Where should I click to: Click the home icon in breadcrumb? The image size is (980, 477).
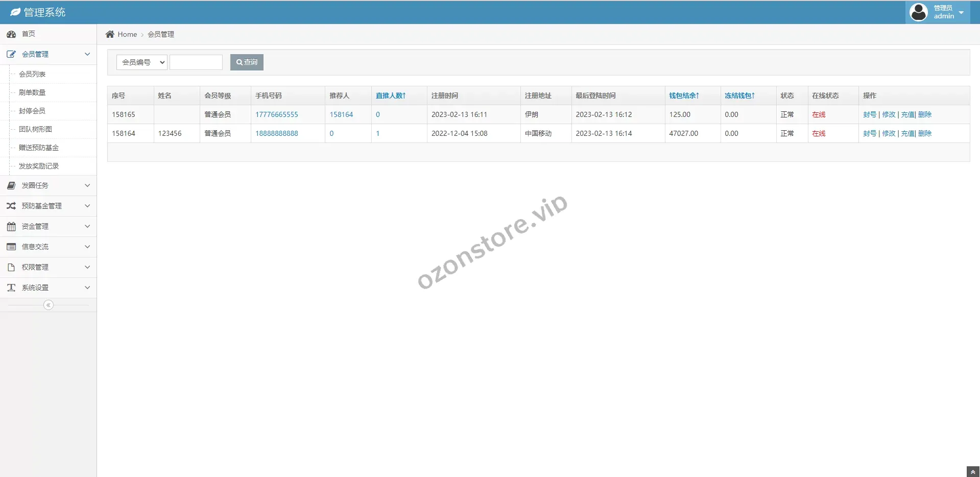pos(110,34)
